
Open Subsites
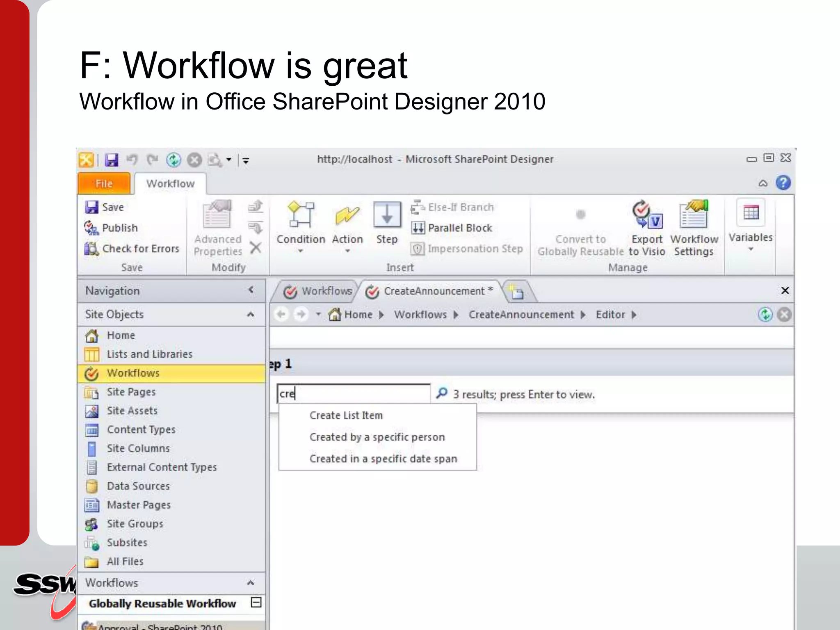click(x=171, y=543)
